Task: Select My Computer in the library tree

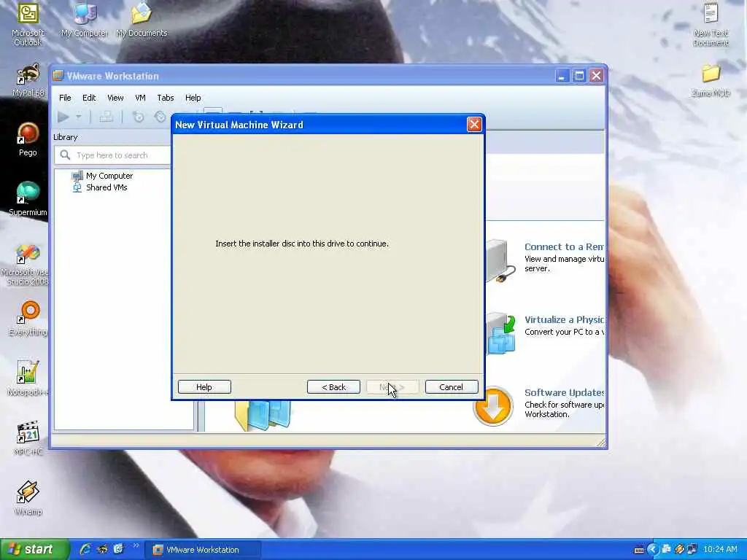Action: (x=109, y=176)
